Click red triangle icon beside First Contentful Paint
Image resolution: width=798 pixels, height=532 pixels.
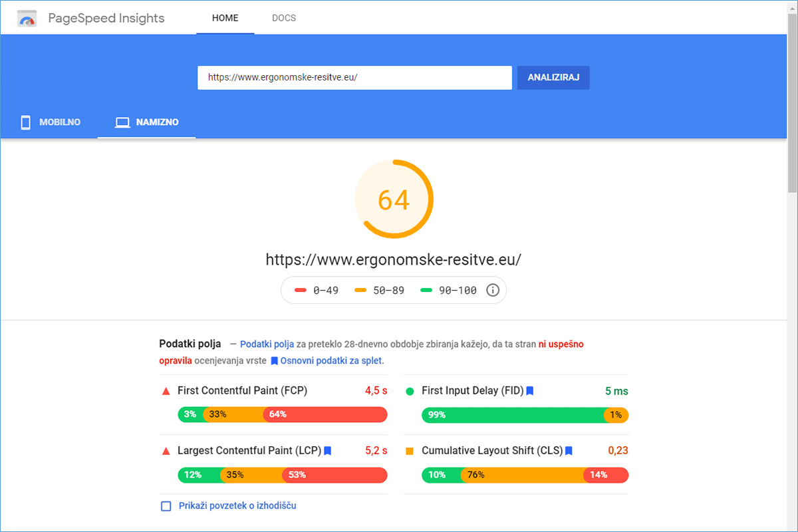click(x=166, y=391)
